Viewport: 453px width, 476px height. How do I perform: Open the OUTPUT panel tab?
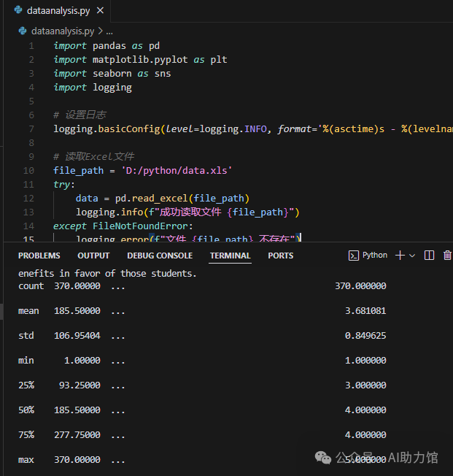(93, 256)
